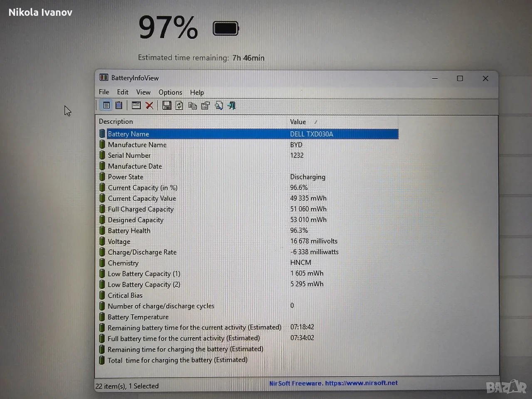
Task: Click the '97%' battery level in the background window
Action: tap(168, 27)
